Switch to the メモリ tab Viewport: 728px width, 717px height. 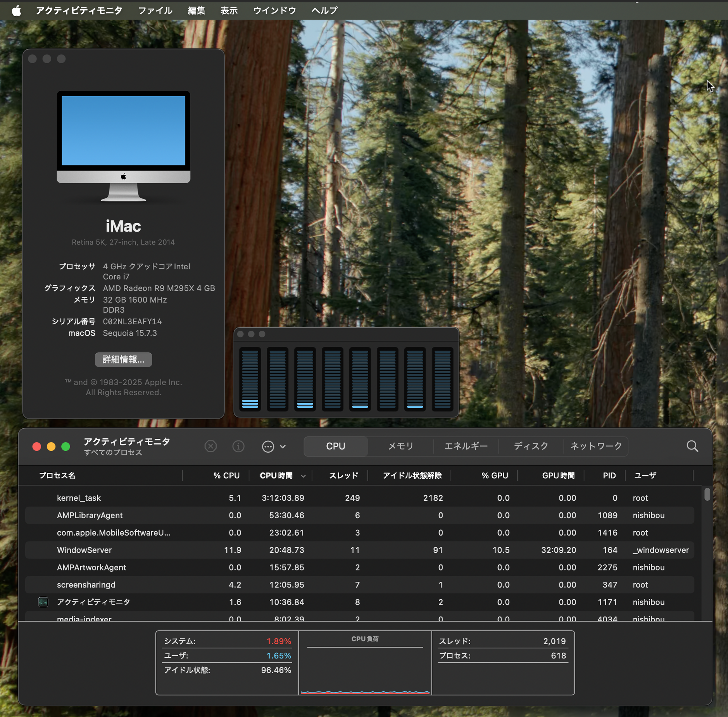(x=400, y=446)
